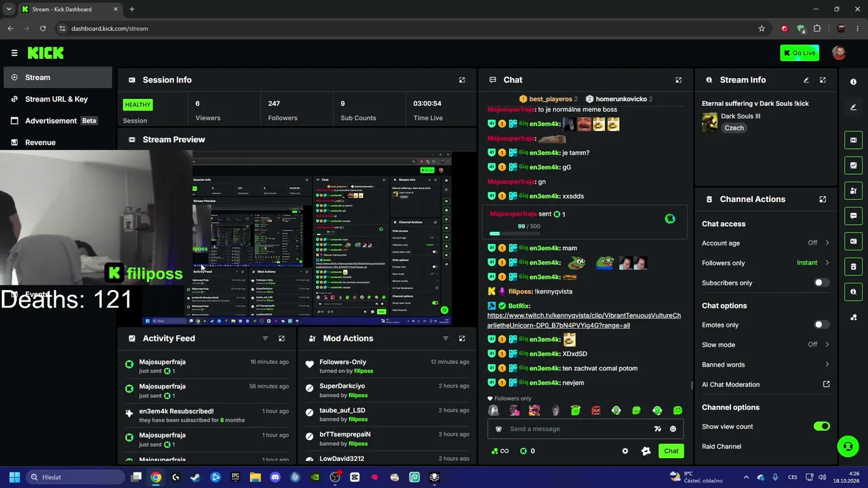The width and height of the screenshot is (868, 488).
Task: Send message with the Chat button
Action: [671, 451]
